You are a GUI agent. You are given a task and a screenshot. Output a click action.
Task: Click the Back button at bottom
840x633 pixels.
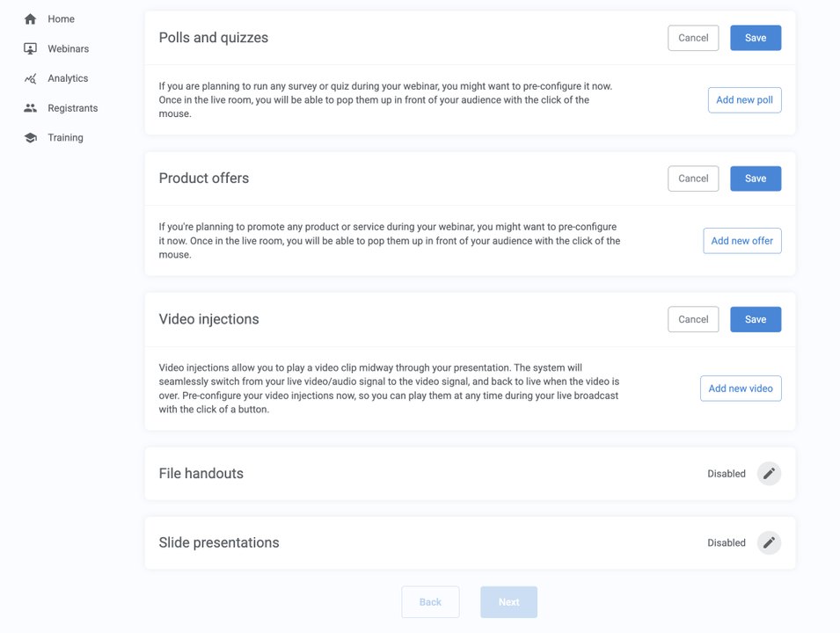[430, 602]
